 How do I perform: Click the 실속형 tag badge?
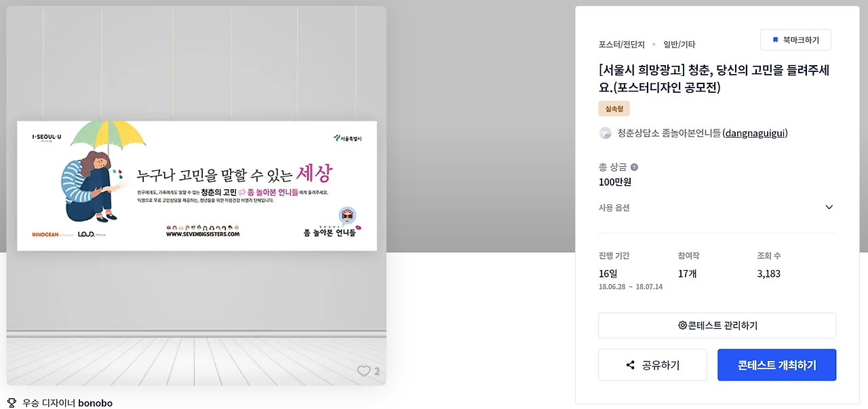614,109
